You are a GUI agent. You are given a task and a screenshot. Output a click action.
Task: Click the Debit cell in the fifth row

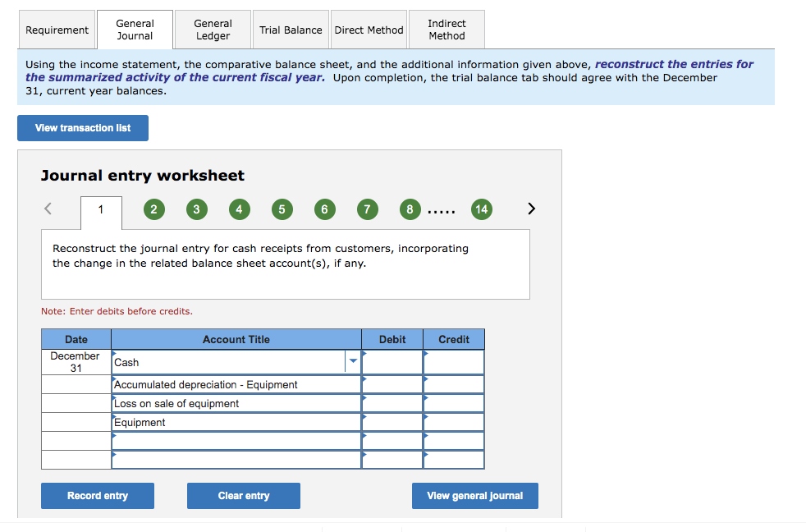click(392, 441)
